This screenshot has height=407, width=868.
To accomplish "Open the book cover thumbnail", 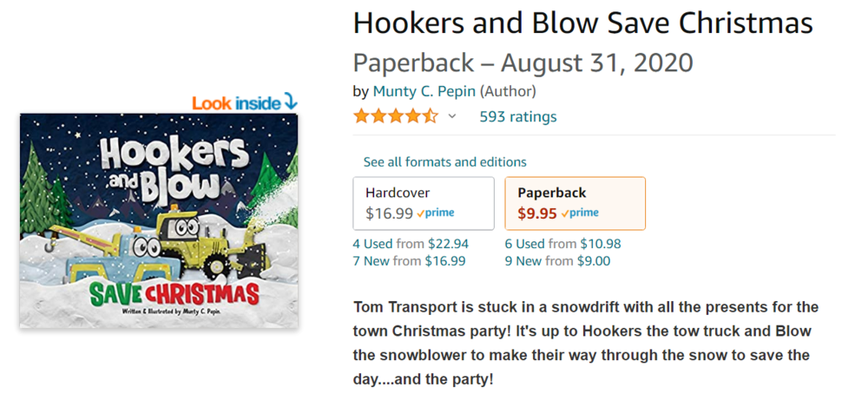I will [158, 220].
